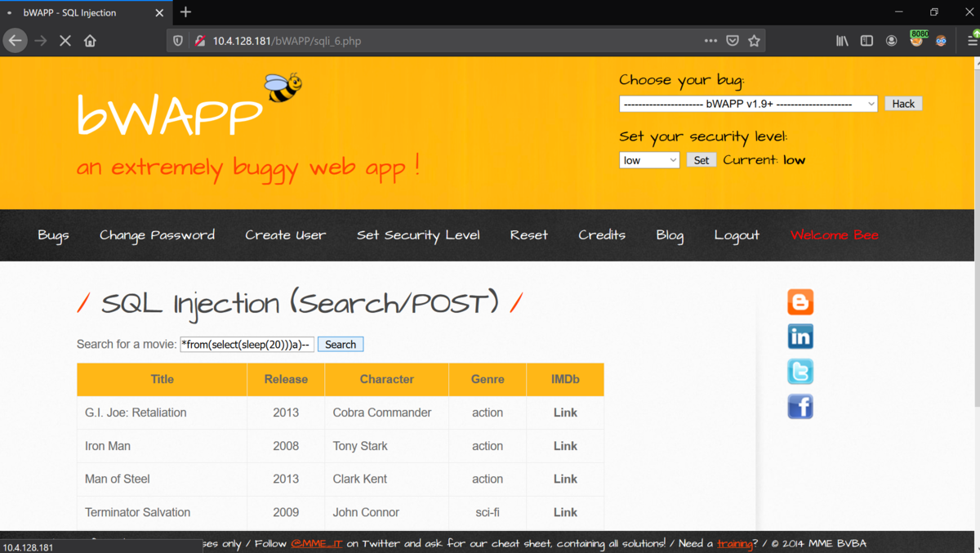Click the 8080 proxy extension icon
Image resolution: width=980 pixels, height=553 pixels.
[x=917, y=39]
